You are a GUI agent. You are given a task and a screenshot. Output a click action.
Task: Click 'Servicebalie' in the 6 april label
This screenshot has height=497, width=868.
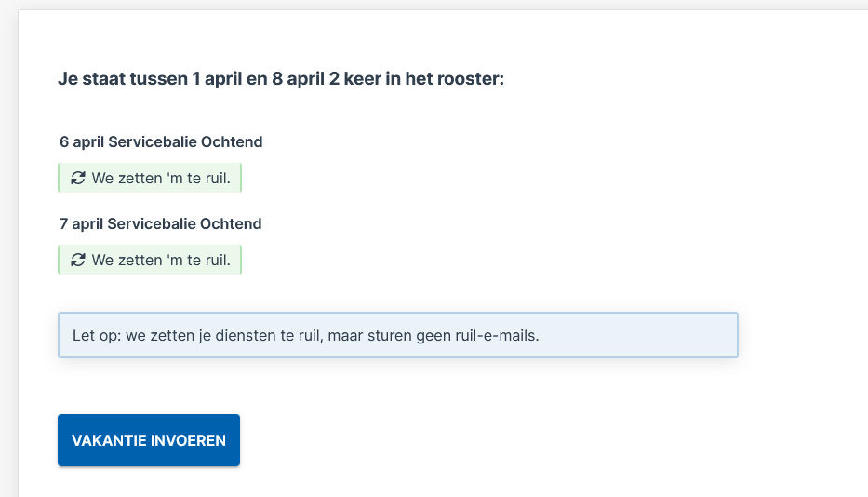pos(153,141)
